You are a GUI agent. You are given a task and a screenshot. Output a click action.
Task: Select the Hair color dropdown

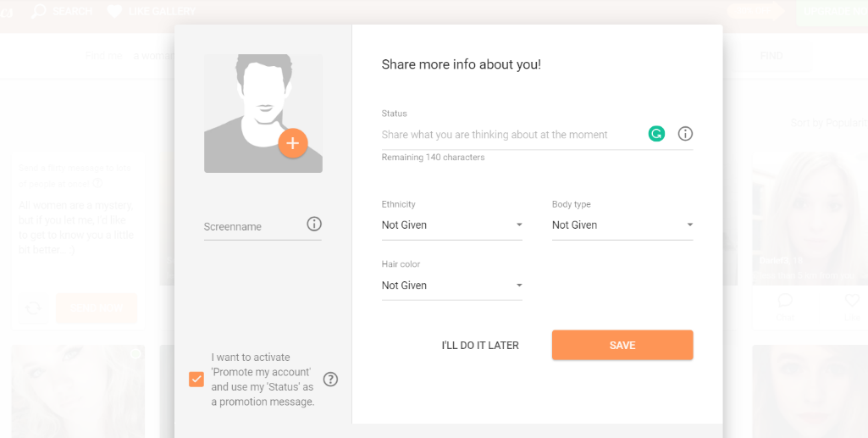[451, 286]
